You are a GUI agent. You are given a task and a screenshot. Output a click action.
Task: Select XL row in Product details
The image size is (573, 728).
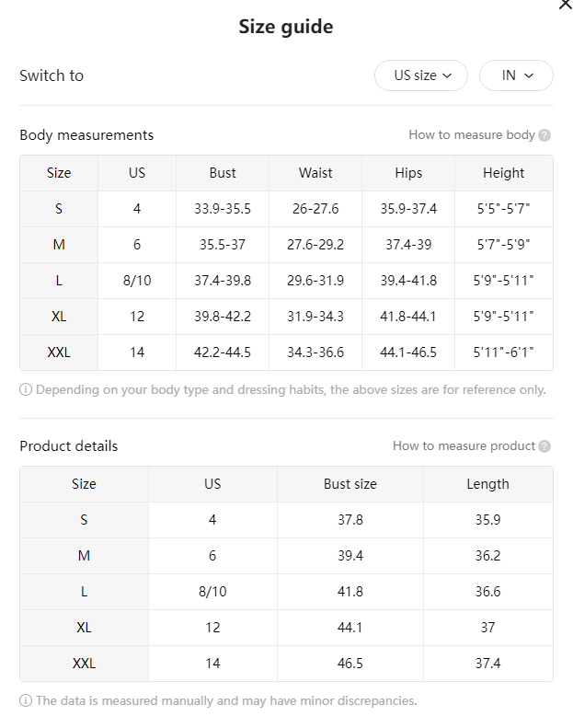pyautogui.click(x=286, y=628)
